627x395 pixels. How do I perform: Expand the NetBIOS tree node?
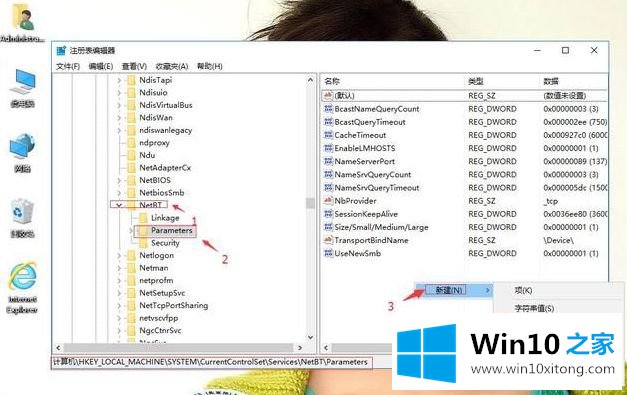pos(119,180)
